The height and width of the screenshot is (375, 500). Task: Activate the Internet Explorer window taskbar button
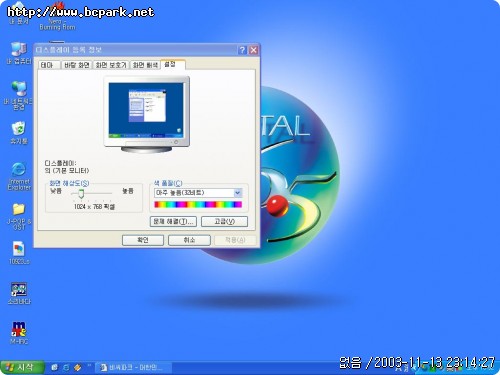[x=133, y=368]
